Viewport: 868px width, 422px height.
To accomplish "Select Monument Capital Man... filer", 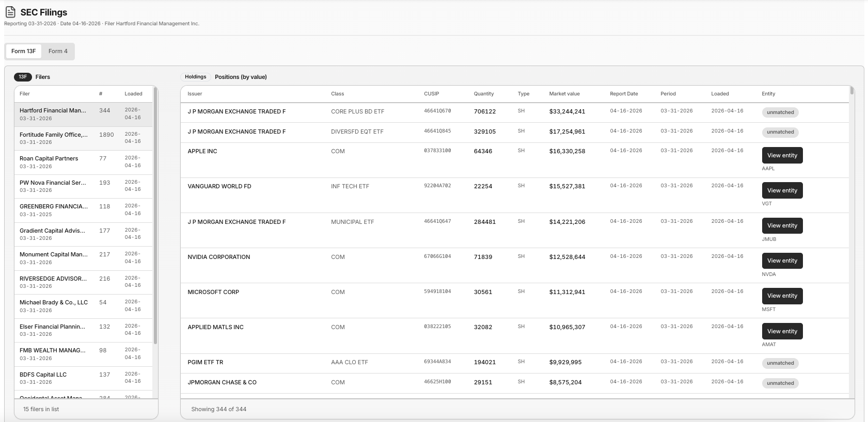I will [83, 258].
